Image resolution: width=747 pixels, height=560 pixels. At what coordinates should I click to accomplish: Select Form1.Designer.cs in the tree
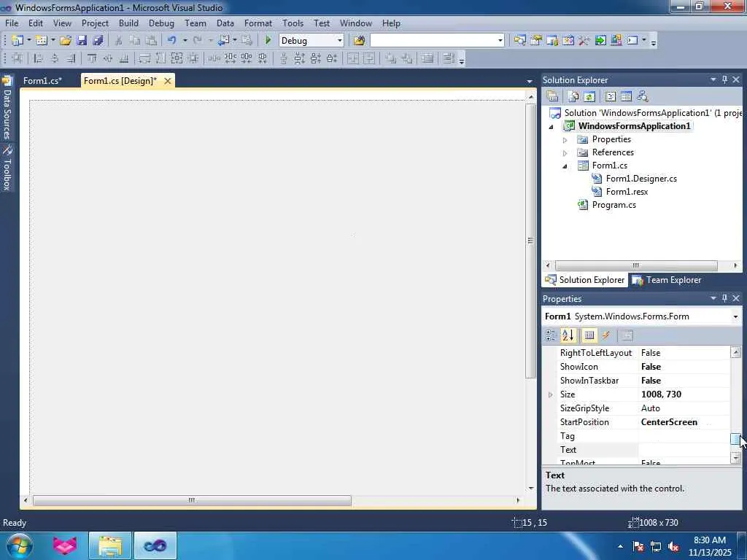click(x=641, y=179)
